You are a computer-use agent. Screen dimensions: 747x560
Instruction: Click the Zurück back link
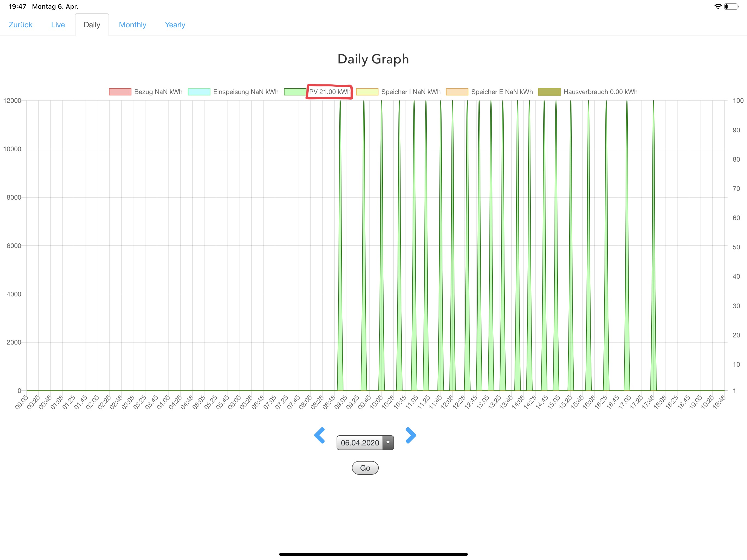click(x=20, y=25)
